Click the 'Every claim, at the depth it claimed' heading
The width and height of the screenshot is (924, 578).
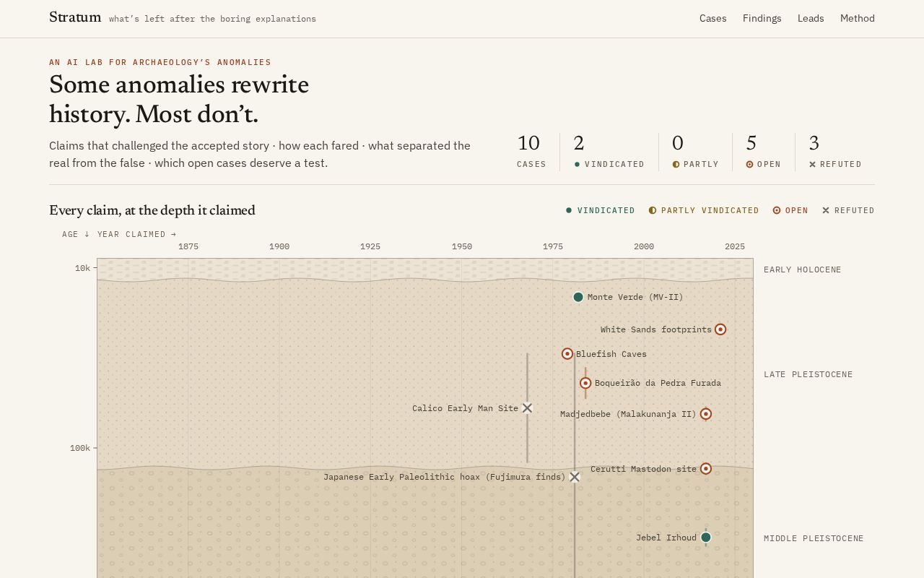click(x=152, y=210)
